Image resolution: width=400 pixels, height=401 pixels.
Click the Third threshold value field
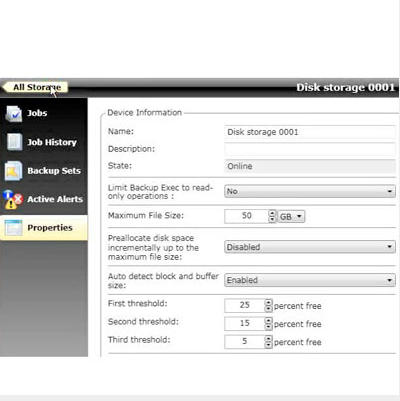click(245, 342)
